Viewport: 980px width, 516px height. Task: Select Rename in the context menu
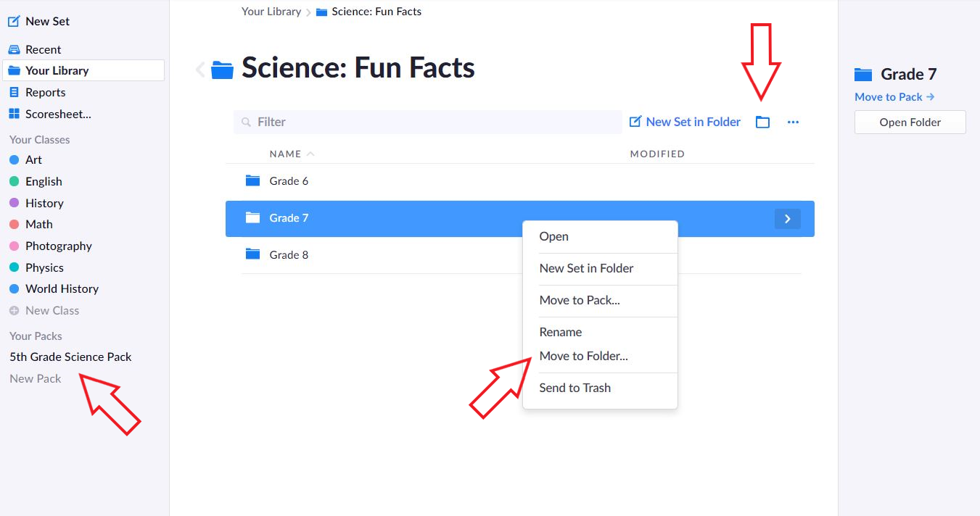[561, 332]
